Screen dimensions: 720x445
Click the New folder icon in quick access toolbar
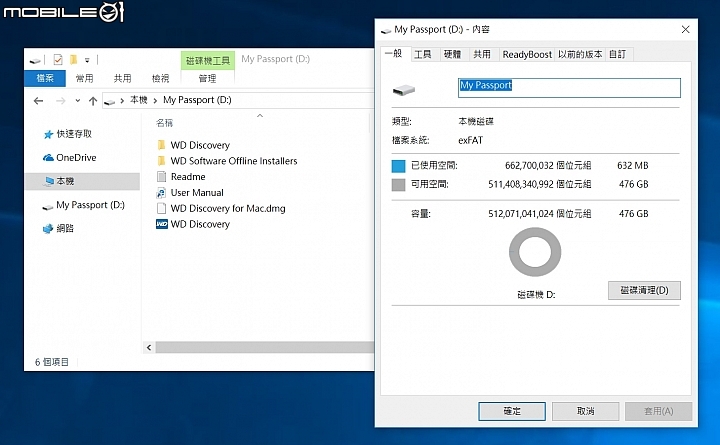73,60
